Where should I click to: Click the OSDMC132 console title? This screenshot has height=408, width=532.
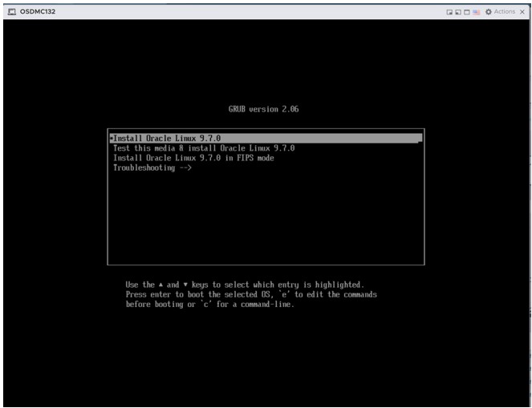coord(38,11)
